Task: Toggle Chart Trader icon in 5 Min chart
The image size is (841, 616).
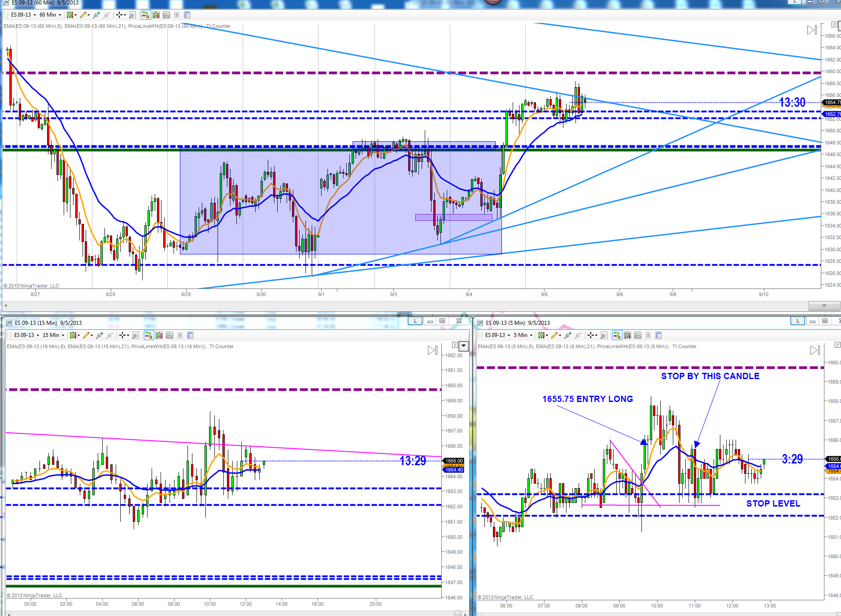Action: point(617,335)
